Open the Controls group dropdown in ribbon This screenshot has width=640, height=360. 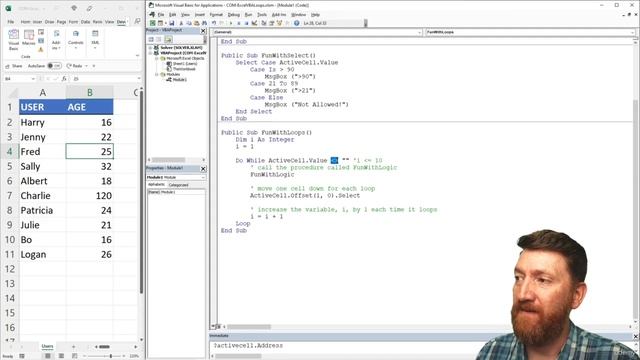pyautogui.click(x=76, y=40)
